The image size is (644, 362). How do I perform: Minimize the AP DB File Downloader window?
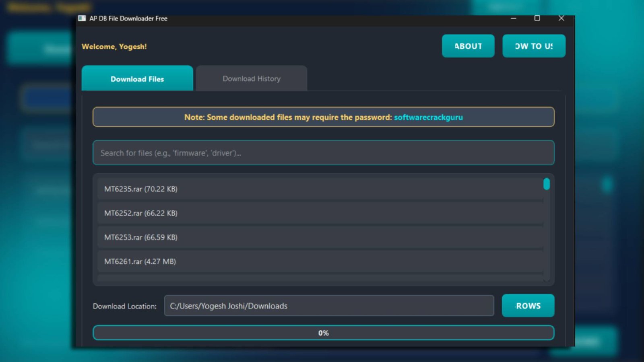pyautogui.click(x=513, y=19)
